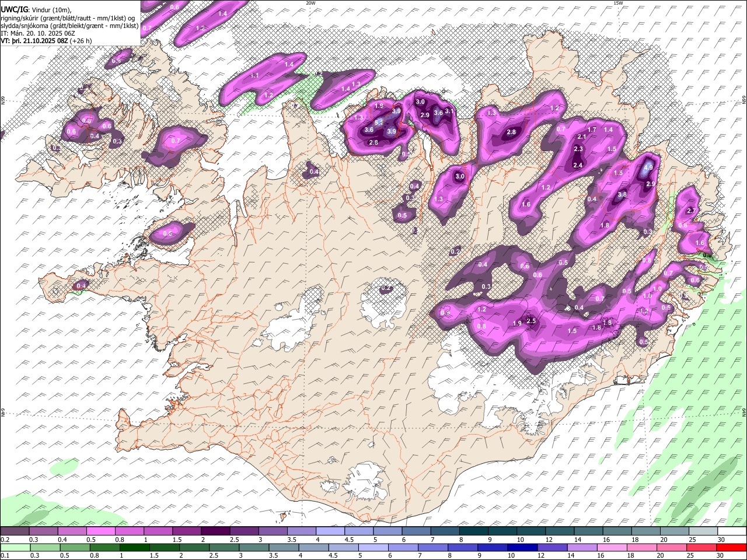Click the '2.3' value on the map
Viewport: 747px width, 560px height.
pyautogui.click(x=578, y=149)
